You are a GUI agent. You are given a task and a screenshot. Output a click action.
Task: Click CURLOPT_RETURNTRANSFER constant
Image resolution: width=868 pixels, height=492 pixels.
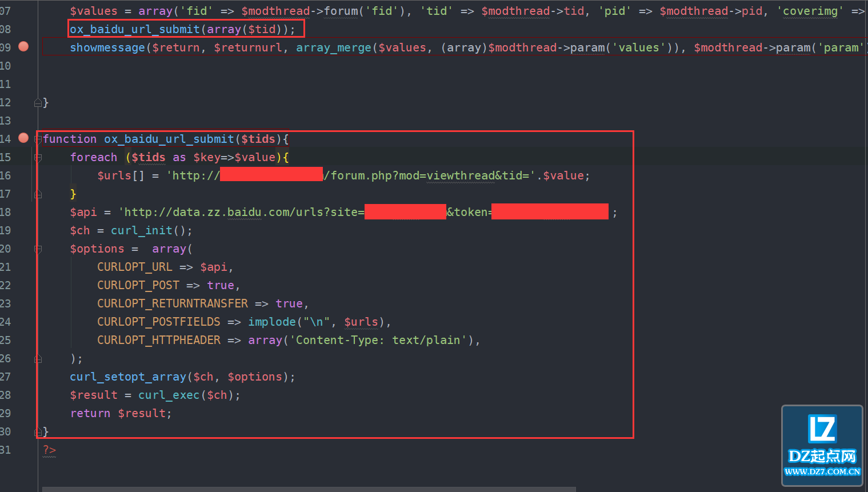pyautogui.click(x=173, y=303)
